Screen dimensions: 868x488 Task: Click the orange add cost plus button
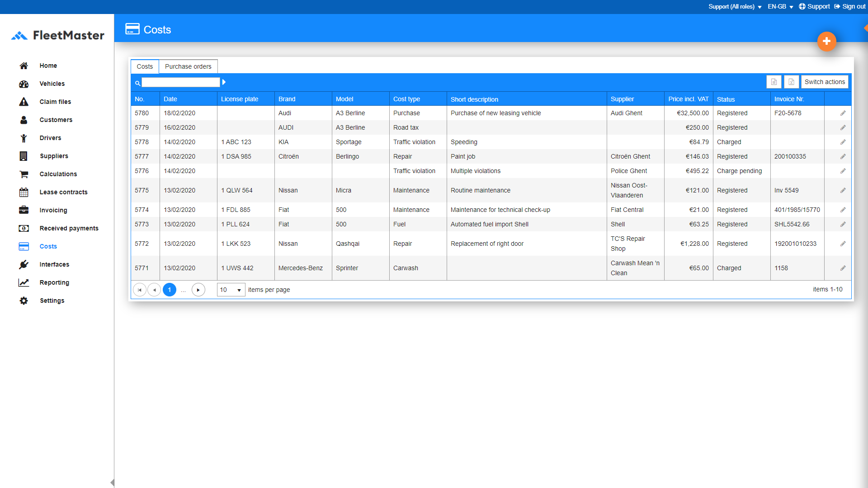click(x=826, y=41)
